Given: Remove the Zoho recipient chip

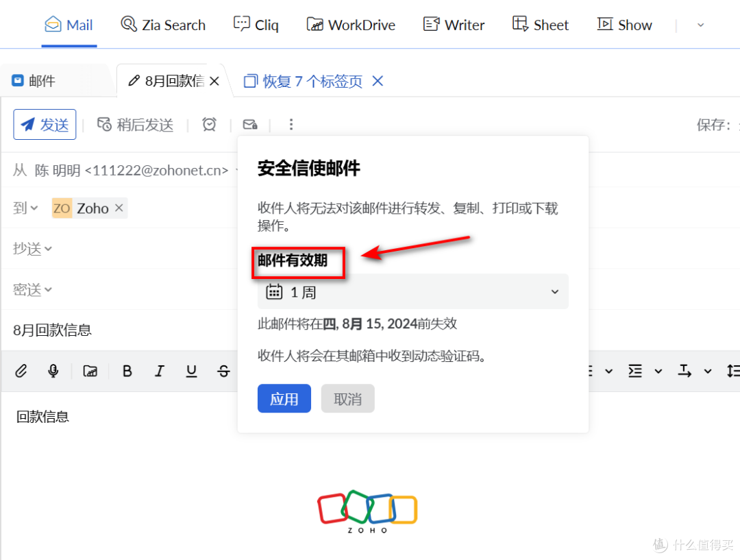Looking at the screenshot, I should [119, 208].
